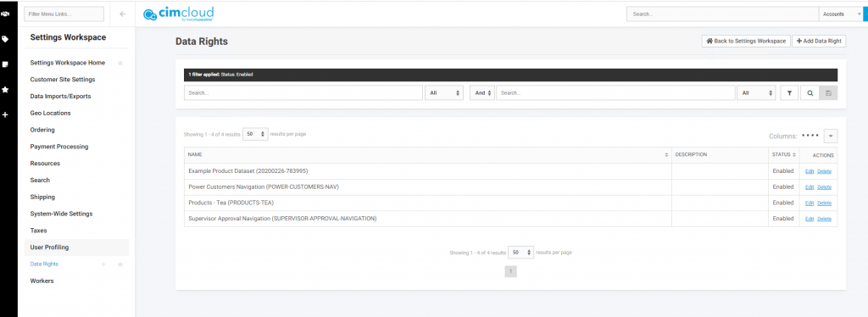This screenshot has width=868, height=317.
Task: Select 'Example Product Dataset (20200226-783995)' name
Action: pyautogui.click(x=248, y=171)
